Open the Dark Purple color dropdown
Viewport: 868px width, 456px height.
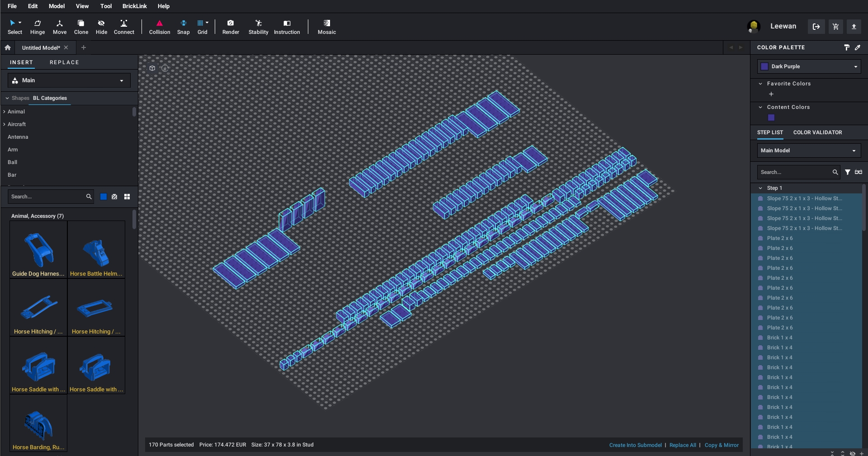click(809, 66)
